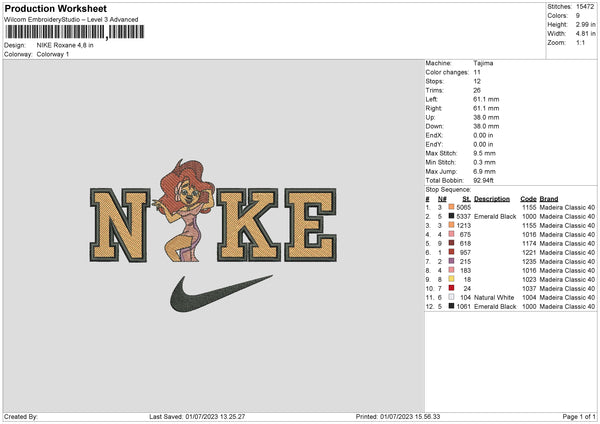Click the Max Jump value "6.9 mm"
The width and height of the screenshot is (600, 424).
point(484,171)
